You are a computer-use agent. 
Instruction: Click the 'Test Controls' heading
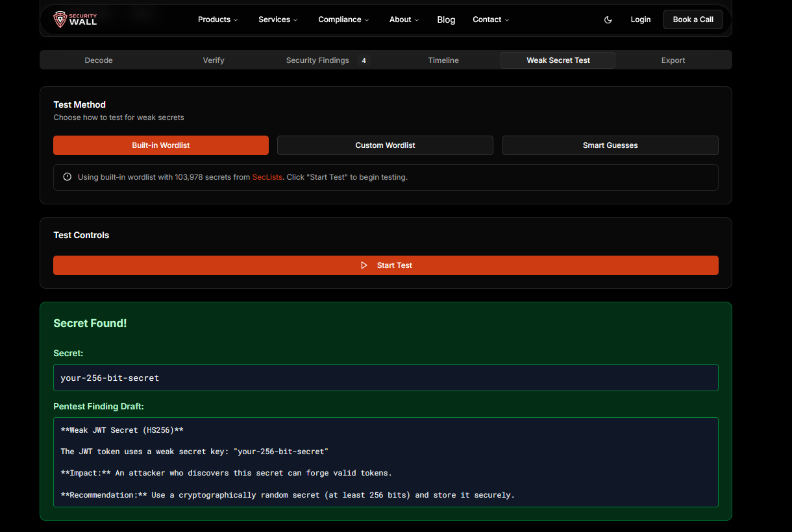click(x=81, y=235)
